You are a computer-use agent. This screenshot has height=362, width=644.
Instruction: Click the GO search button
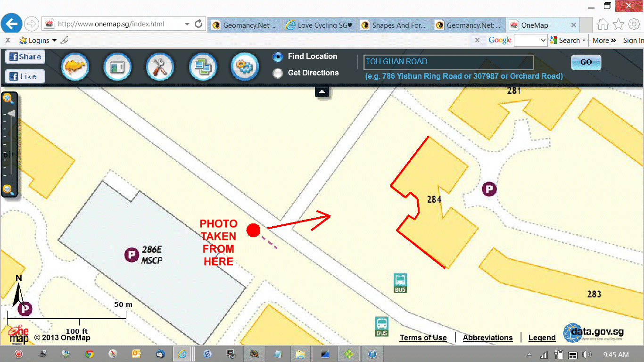click(586, 62)
